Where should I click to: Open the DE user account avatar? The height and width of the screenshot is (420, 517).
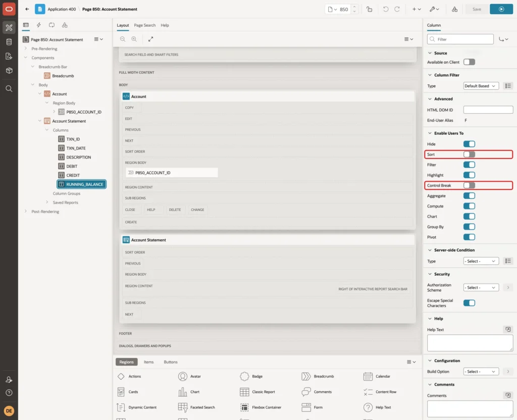[x=9, y=411]
